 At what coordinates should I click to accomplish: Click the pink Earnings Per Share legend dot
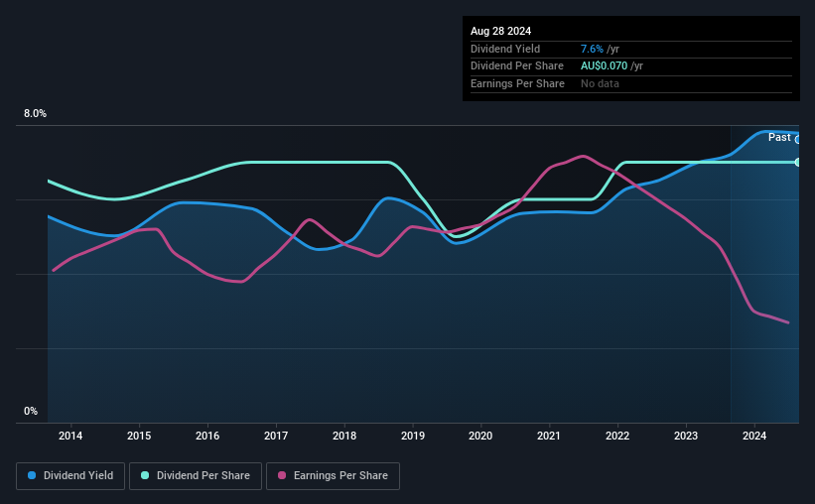point(282,475)
